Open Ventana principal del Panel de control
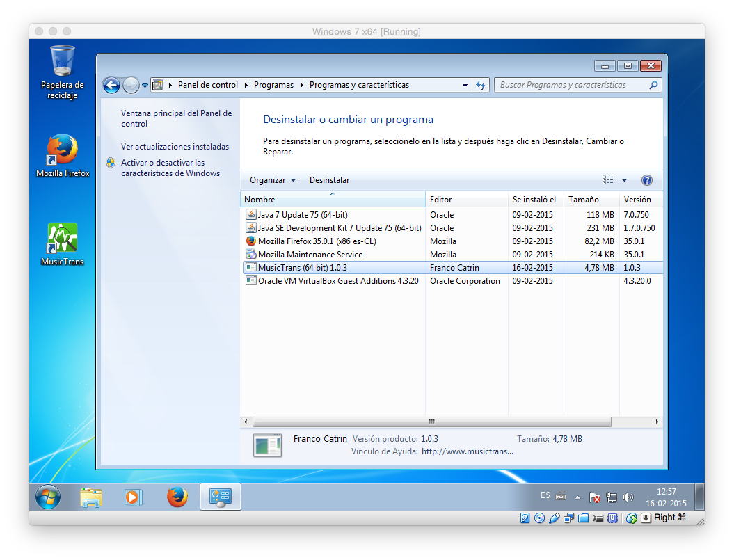Screen dimensions: 734x560 click(176, 118)
